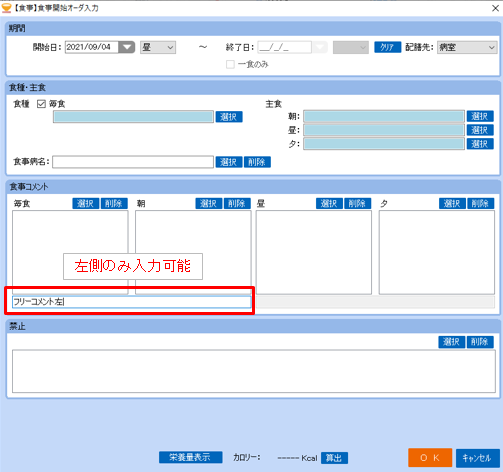The width and height of the screenshot is (503, 472).
Task: Click the 算出 calorie calculate button
Action: (x=334, y=458)
